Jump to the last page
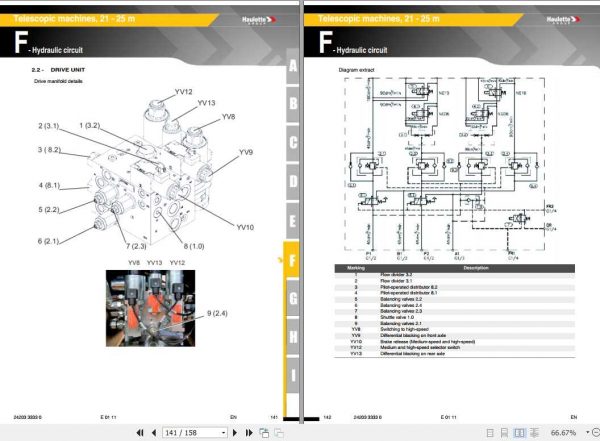Viewport: 600px width, 441px height. tap(249, 433)
